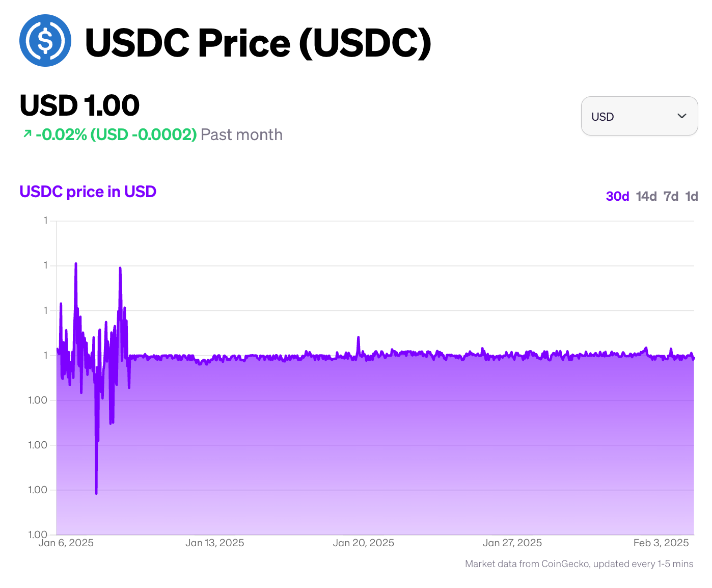712x588 pixels.
Task: Click the chevron on the USD selector
Action: (x=681, y=116)
